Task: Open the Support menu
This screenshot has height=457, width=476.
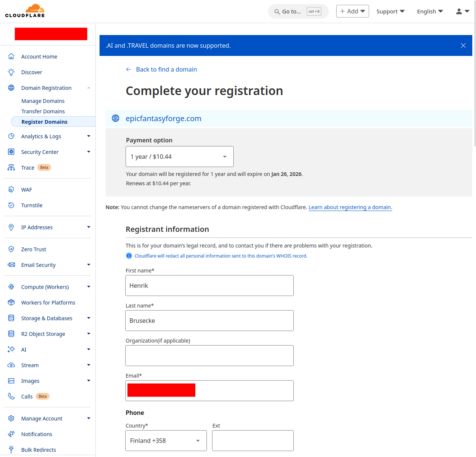Action: tap(390, 12)
